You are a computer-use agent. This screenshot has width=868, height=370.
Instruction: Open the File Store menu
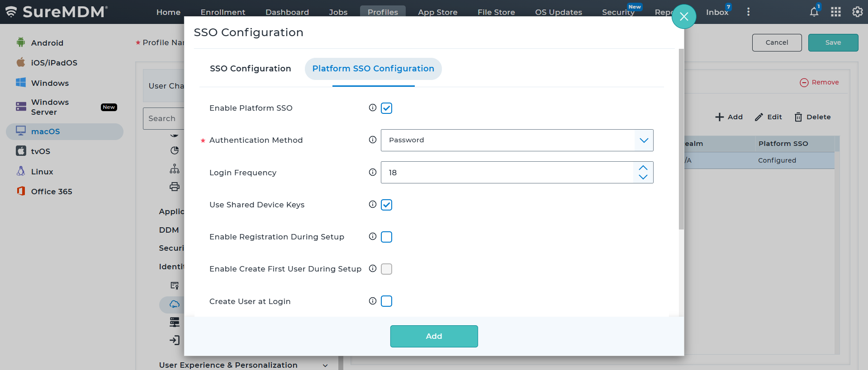(496, 12)
